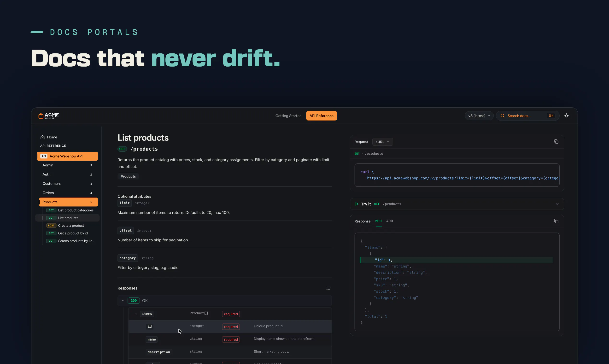Select Acme Webshop API in sidebar

coord(67,156)
